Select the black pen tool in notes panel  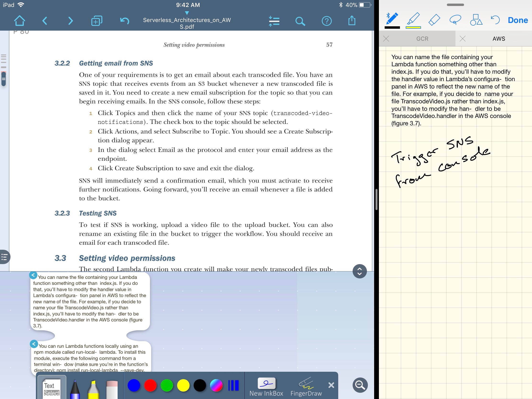point(392,20)
